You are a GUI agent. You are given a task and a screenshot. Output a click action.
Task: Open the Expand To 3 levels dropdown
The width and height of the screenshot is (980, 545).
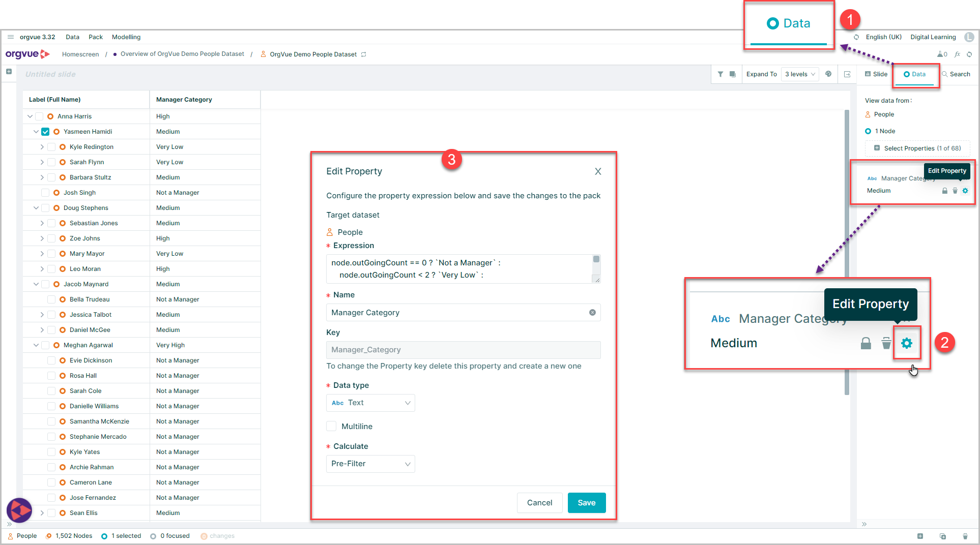click(x=800, y=74)
